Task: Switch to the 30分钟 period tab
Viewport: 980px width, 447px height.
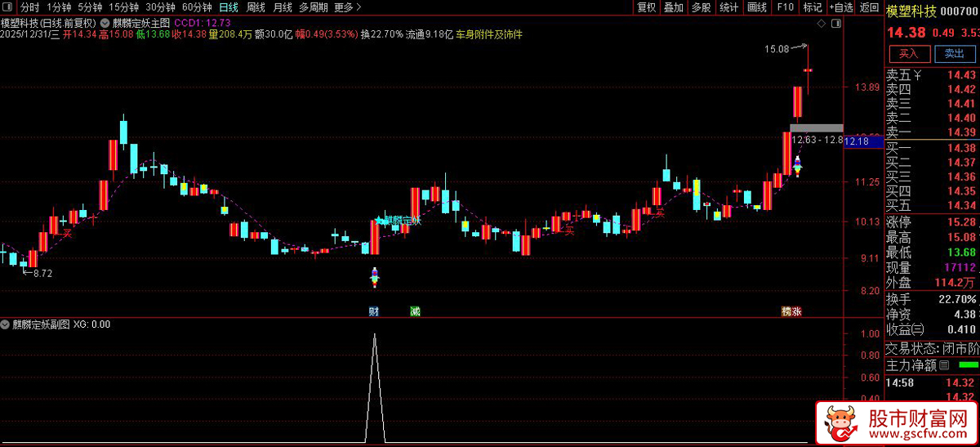Action: coord(161,7)
